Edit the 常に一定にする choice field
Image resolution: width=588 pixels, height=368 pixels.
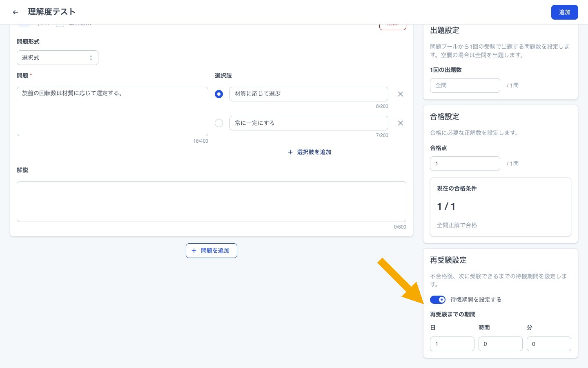pyautogui.click(x=309, y=123)
